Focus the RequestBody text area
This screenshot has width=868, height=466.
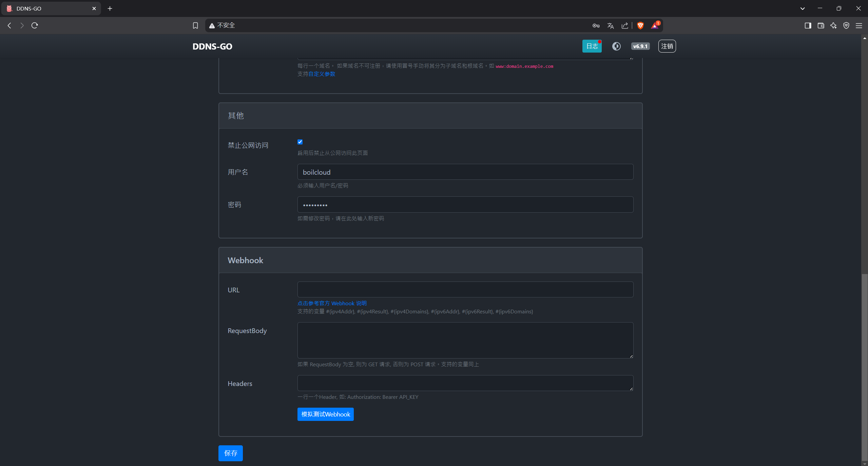coord(465,340)
